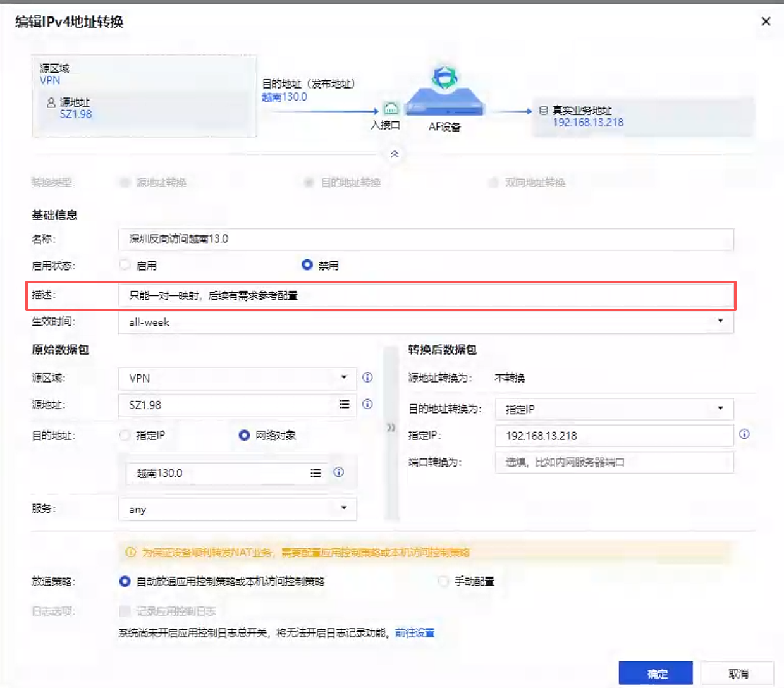Select 目的地址转换 conversion type
The width and height of the screenshot is (784, 688).
309,182
